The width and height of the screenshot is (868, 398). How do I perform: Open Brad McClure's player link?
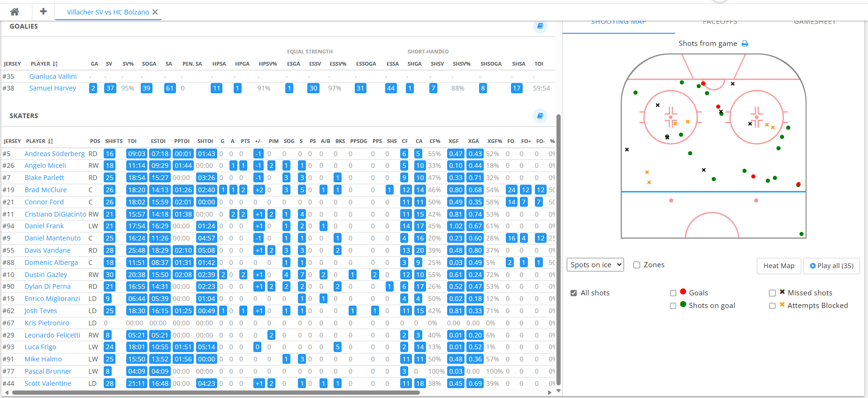click(x=46, y=190)
